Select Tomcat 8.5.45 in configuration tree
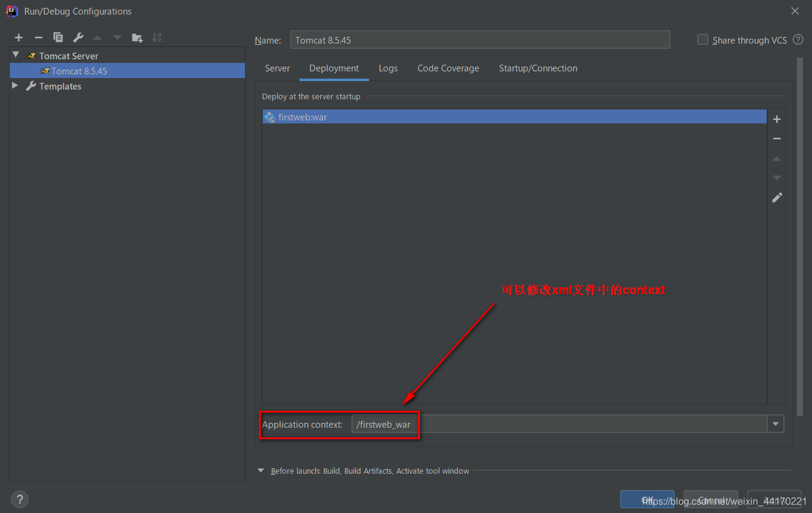The height and width of the screenshot is (513, 812). 127,71
